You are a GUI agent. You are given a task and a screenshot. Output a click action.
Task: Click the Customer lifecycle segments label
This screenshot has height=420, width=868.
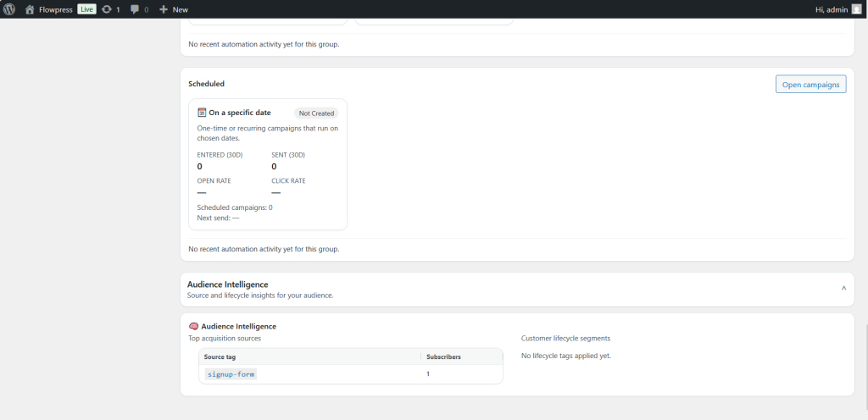pyautogui.click(x=565, y=338)
